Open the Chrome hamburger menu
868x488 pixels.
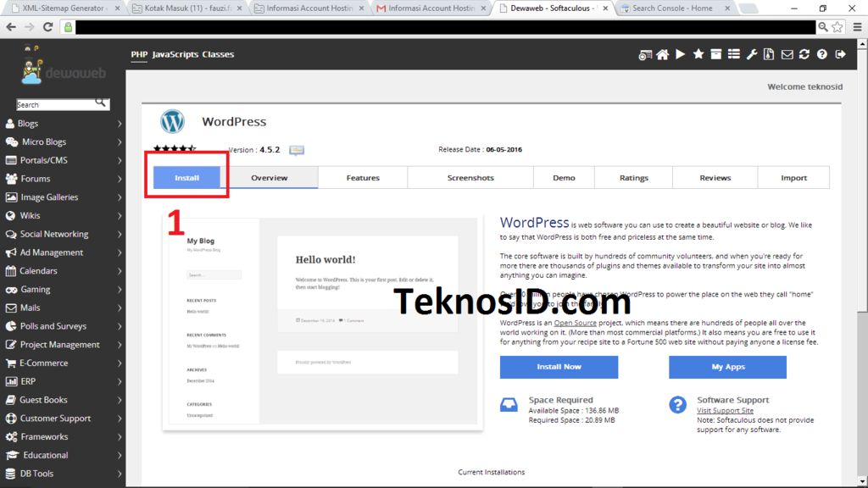[858, 26]
